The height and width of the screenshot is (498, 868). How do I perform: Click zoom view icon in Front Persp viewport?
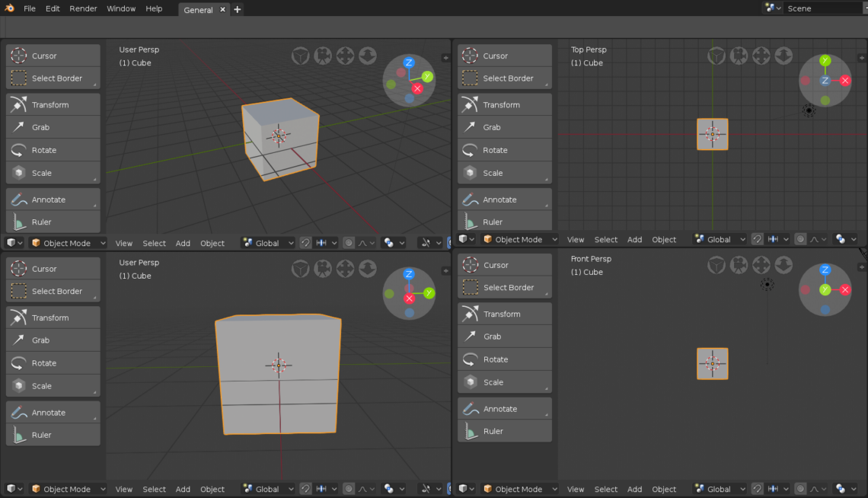coord(783,265)
